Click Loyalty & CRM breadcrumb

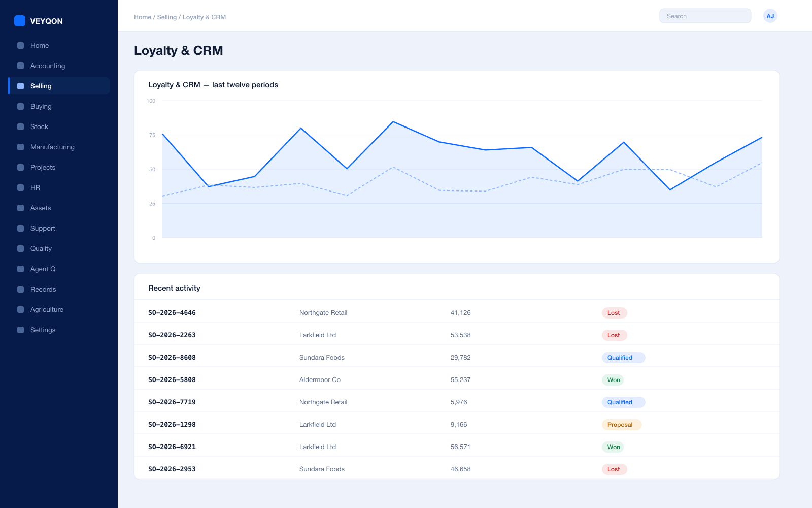tap(204, 17)
